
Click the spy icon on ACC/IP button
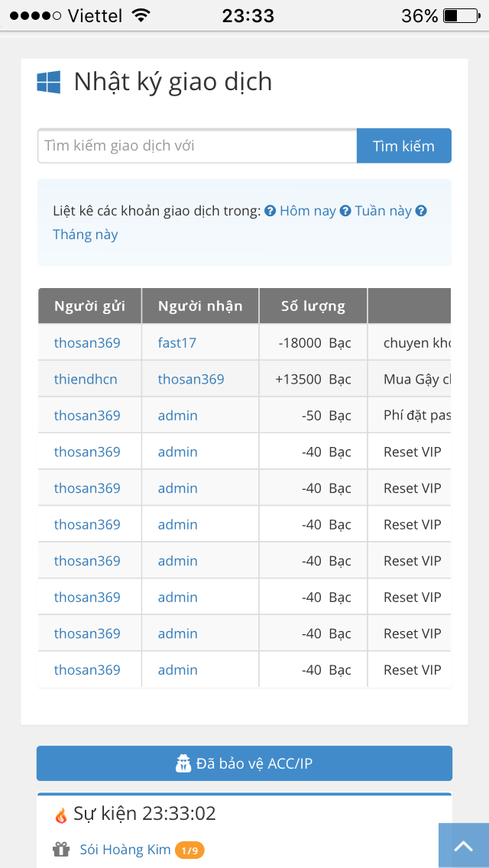183,764
